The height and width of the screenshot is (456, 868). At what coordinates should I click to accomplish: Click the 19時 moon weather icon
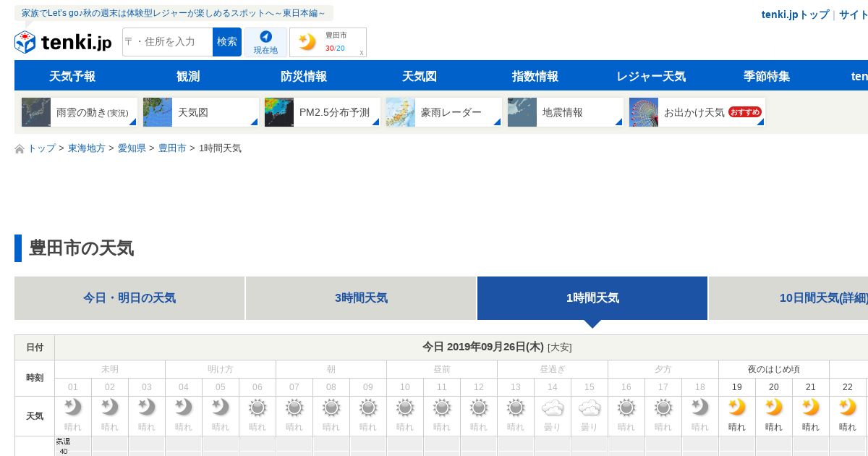[x=737, y=408]
